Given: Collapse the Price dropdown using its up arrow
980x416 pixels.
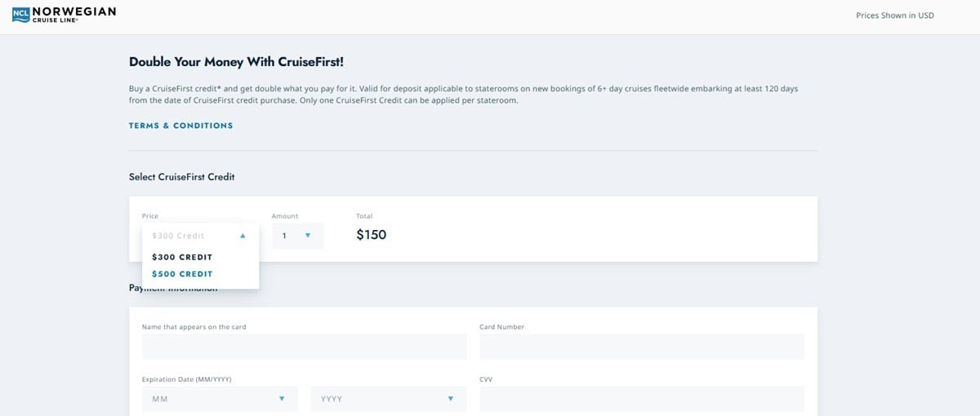Looking at the screenshot, I should click(243, 236).
